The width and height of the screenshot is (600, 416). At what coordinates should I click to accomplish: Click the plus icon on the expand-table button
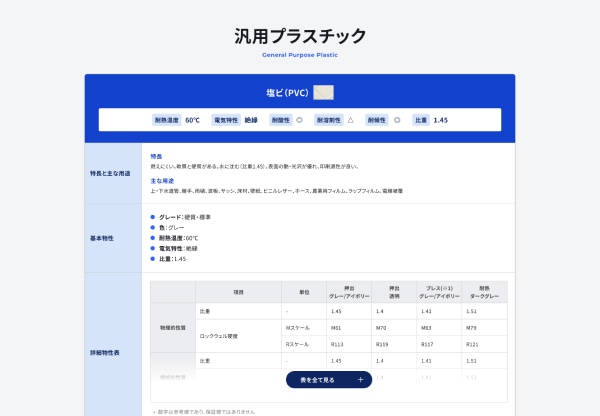[360, 380]
